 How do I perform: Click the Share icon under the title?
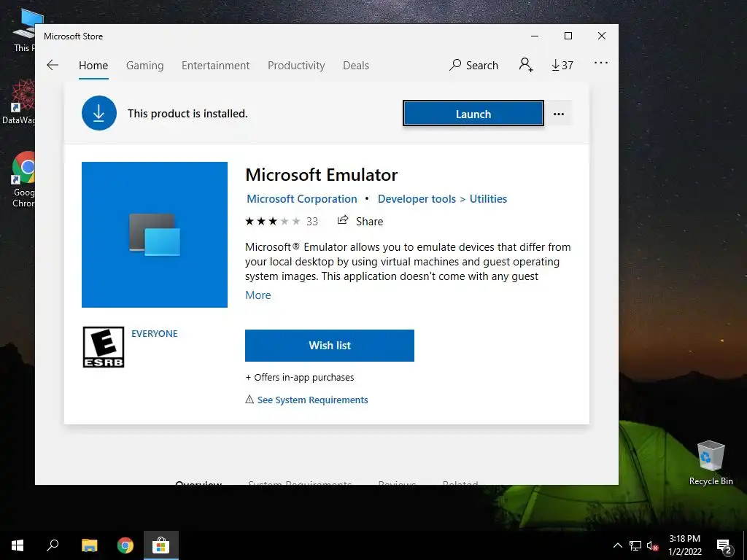click(x=343, y=220)
